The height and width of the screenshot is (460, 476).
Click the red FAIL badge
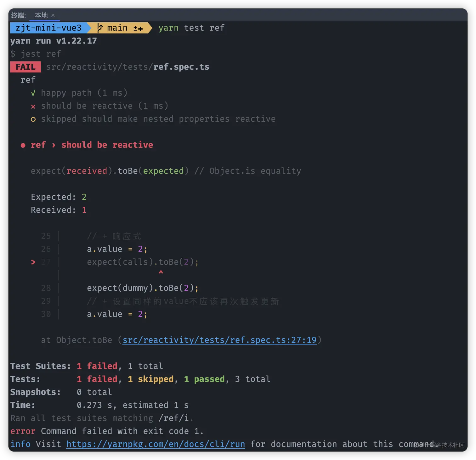[x=25, y=67]
